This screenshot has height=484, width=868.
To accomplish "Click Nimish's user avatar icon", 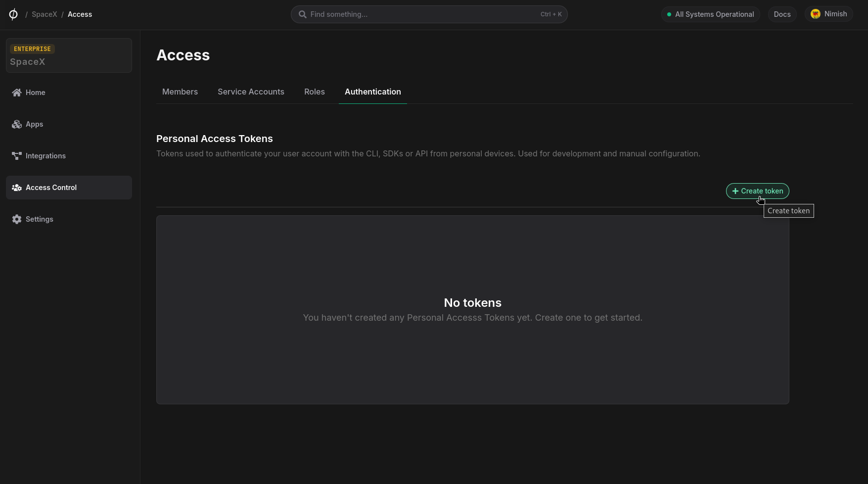I will 816,14.
